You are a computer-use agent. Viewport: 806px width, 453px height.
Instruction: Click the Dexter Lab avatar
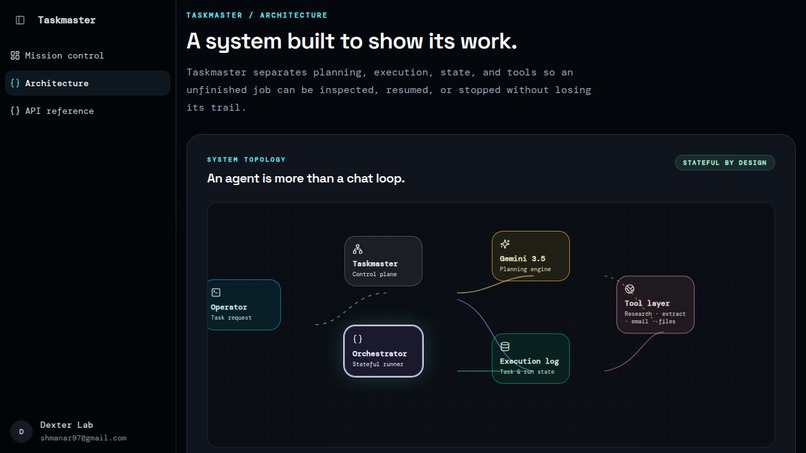[21, 431]
